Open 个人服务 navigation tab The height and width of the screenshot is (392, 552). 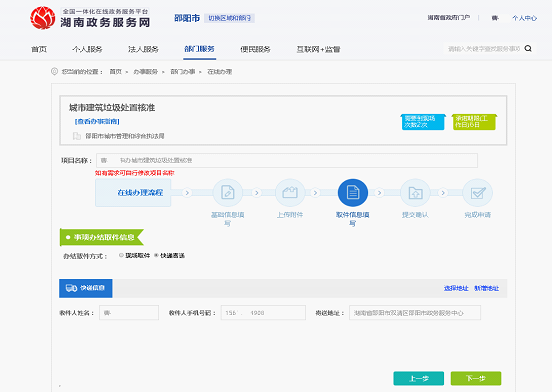pyautogui.click(x=87, y=49)
